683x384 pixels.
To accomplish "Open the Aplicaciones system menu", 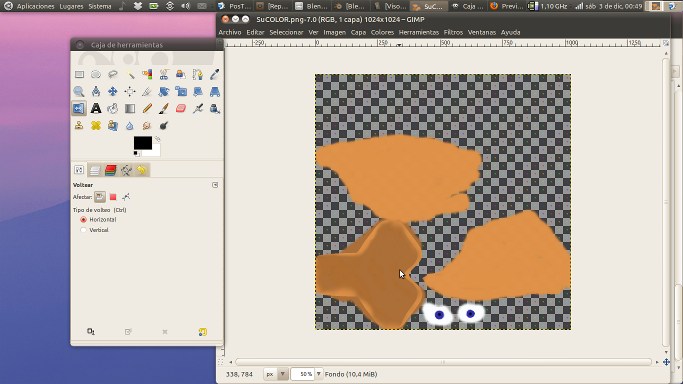I will point(35,6).
